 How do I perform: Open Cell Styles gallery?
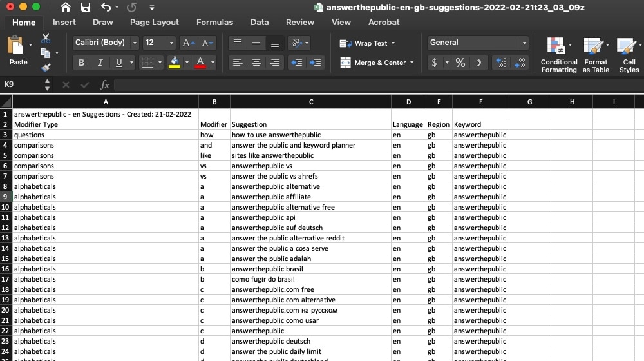[x=629, y=55]
